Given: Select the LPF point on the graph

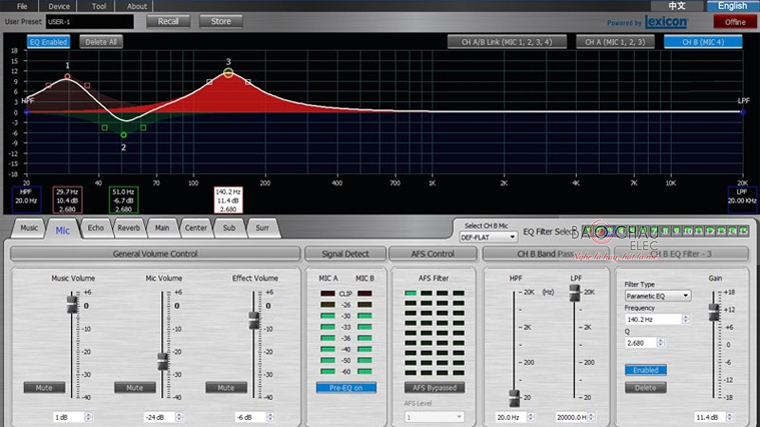Looking at the screenshot, I should coord(743,112).
